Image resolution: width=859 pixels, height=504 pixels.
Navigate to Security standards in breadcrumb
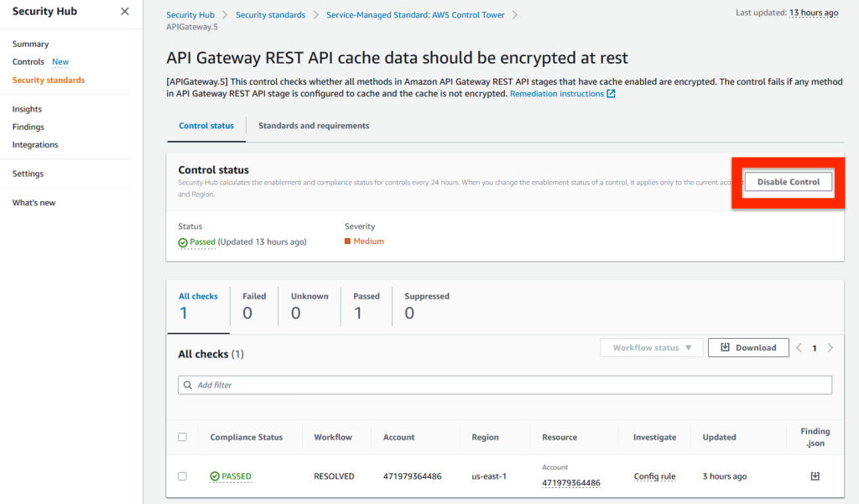pos(270,15)
